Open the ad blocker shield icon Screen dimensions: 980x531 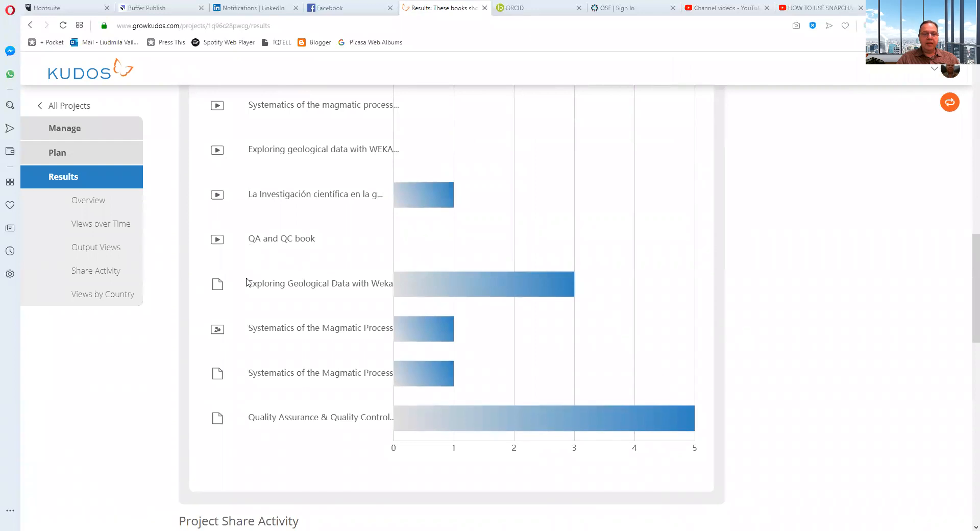pyautogui.click(x=813, y=26)
